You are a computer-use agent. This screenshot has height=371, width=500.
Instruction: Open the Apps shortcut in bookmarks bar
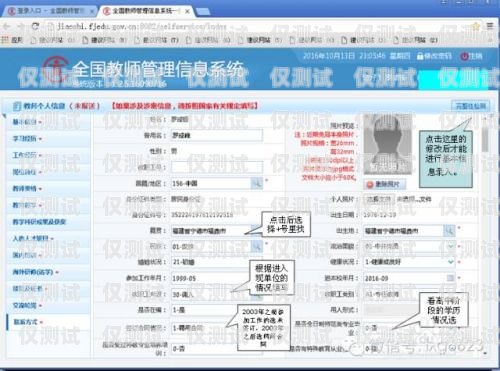click(x=12, y=40)
